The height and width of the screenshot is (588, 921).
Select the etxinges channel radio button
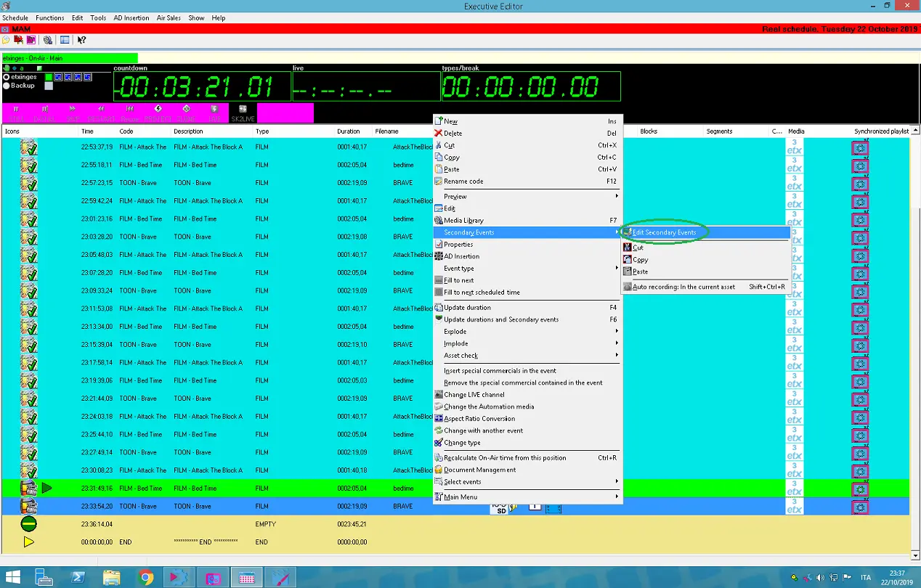click(x=7, y=77)
